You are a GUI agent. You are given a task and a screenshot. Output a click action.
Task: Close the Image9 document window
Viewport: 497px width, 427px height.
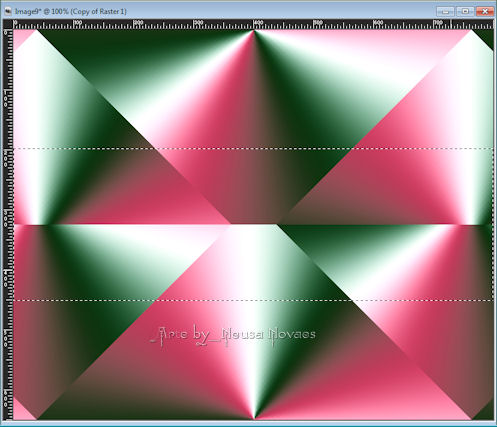[485, 12]
